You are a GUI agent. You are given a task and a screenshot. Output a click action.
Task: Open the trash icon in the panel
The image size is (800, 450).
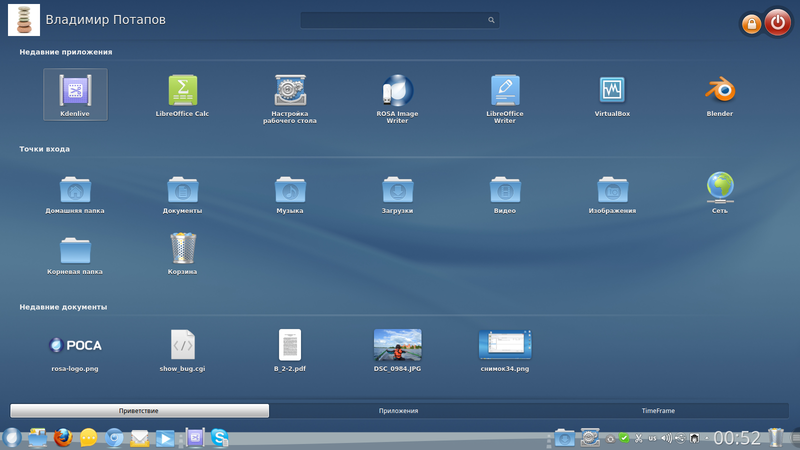pos(776,438)
